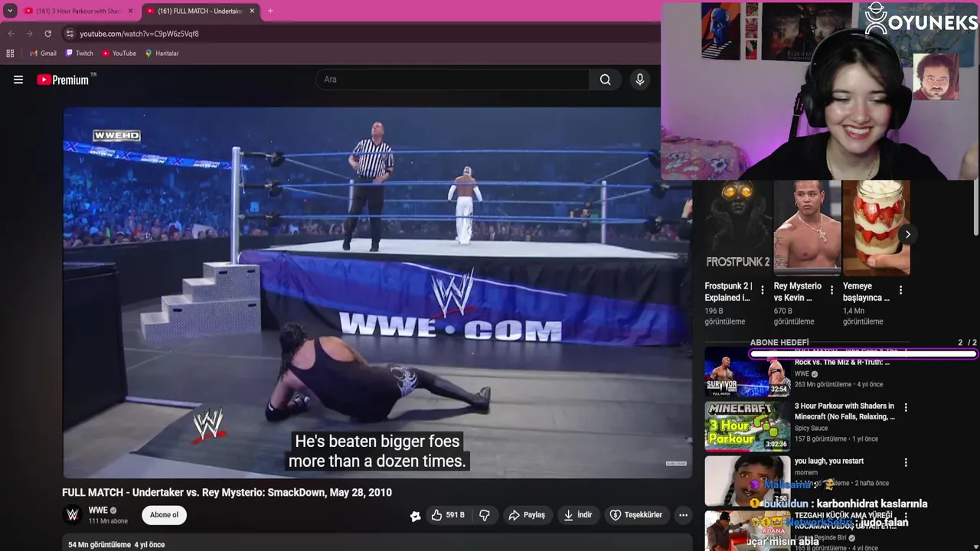Share the video with Paylaş button
980x551 pixels.
tap(527, 515)
